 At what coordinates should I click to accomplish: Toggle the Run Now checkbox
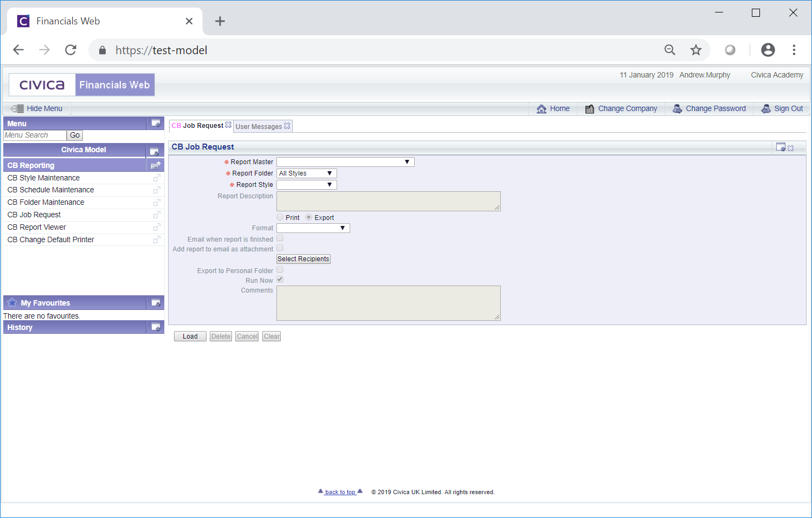click(x=280, y=280)
